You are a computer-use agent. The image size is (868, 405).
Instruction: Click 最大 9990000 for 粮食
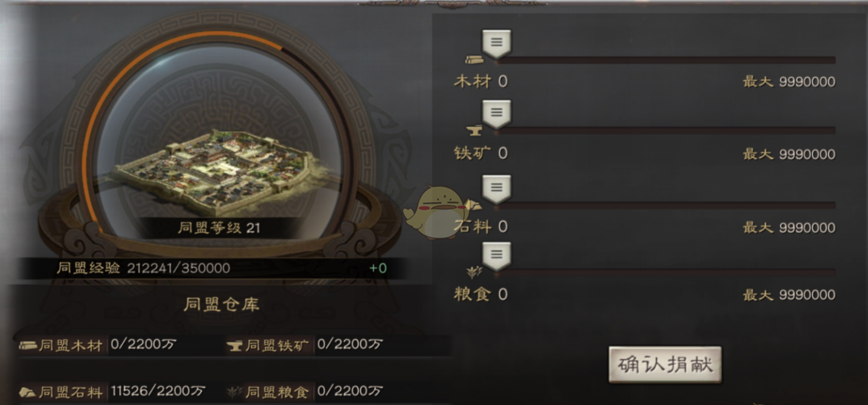click(789, 295)
